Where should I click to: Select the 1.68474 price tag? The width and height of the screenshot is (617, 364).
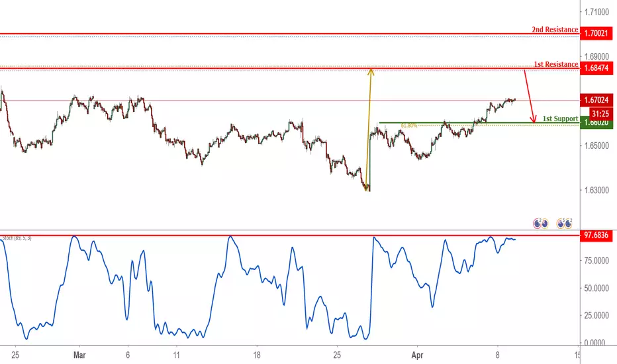click(x=596, y=68)
